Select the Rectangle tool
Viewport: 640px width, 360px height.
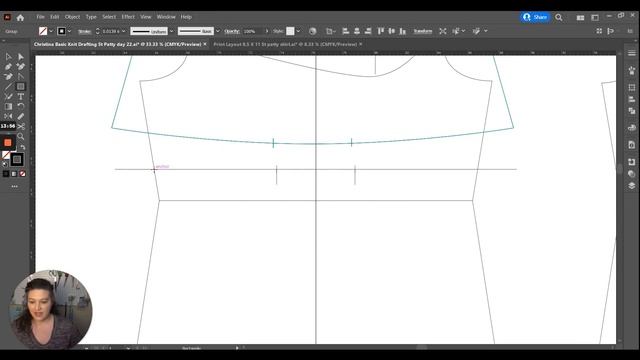(x=21, y=87)
